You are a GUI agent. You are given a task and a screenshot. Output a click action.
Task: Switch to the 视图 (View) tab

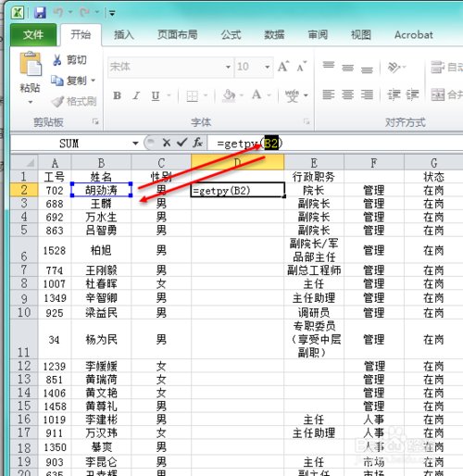[361, 34]
